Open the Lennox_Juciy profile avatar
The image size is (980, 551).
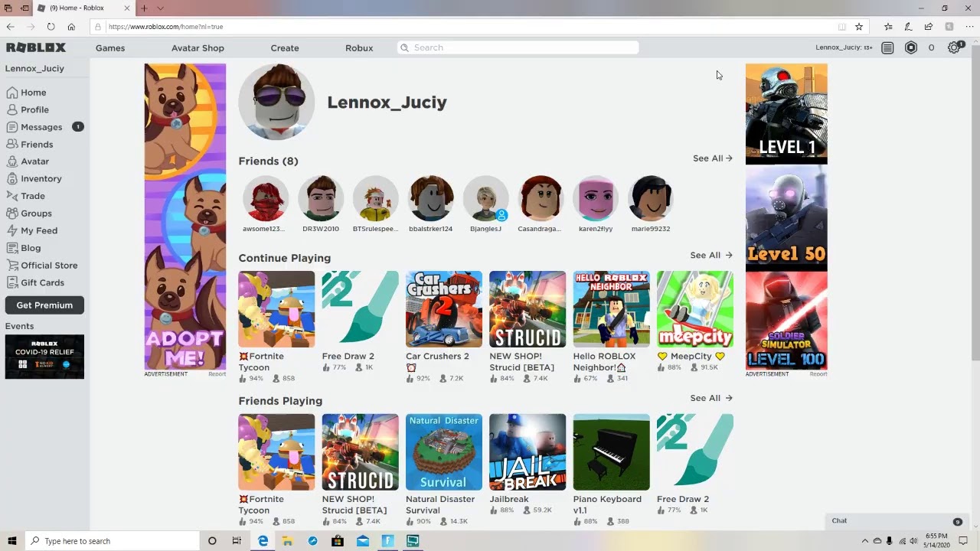[x=276, y=102]
